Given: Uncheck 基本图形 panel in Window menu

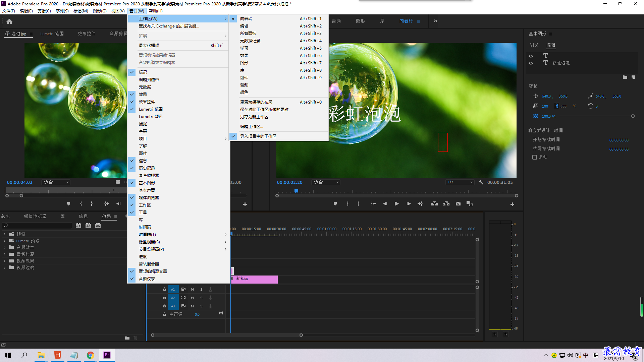Looking at the screenshot, I should click(x=178, y=183).
